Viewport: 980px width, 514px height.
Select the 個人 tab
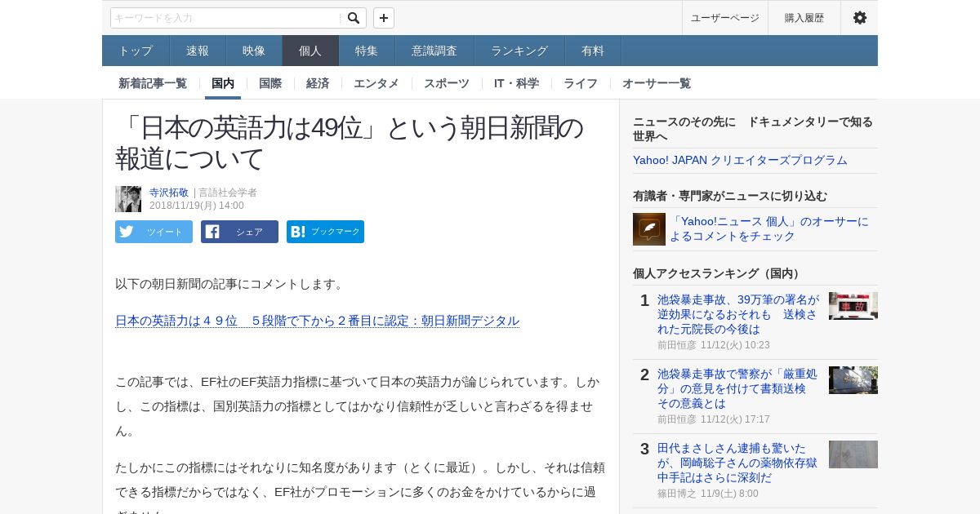click(x=310, y=51)
